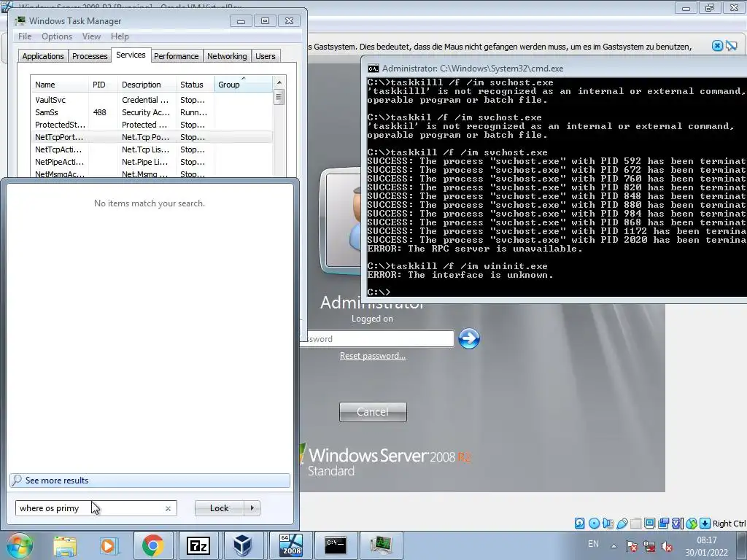
Task: Click scroll-up arrow in Services list
Action: 279,82
